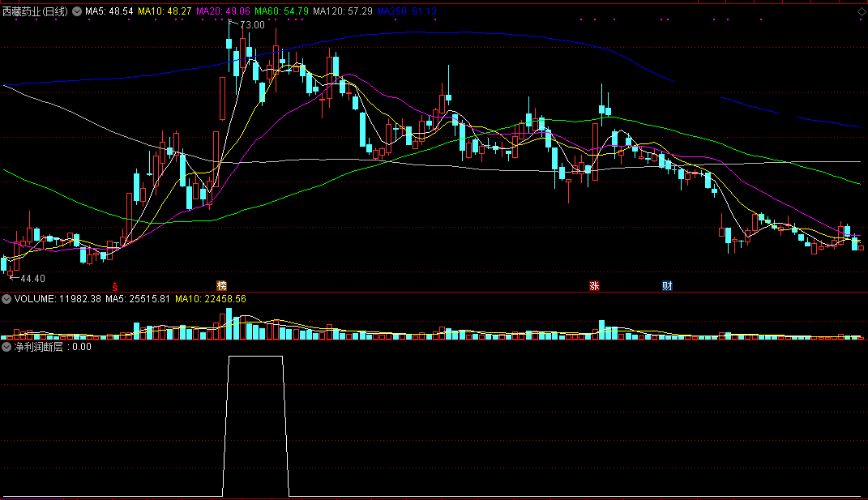The width and height of the screenshot is (868, 500).
Task: Click the diamond icon in the top-right corner
Action: (x=862, y=11)
